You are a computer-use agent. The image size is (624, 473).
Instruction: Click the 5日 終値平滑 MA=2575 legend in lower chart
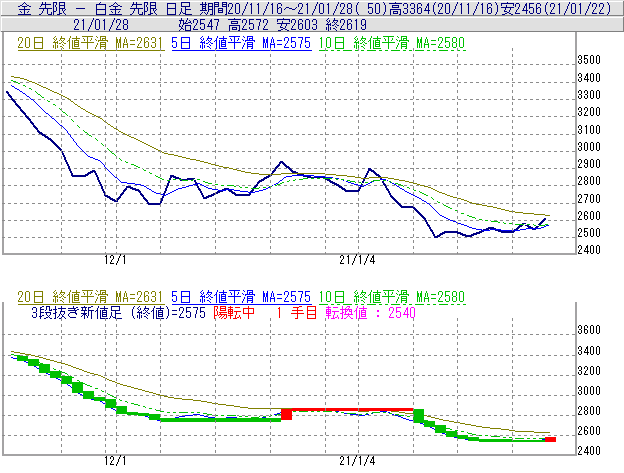(x=241, y=297)
